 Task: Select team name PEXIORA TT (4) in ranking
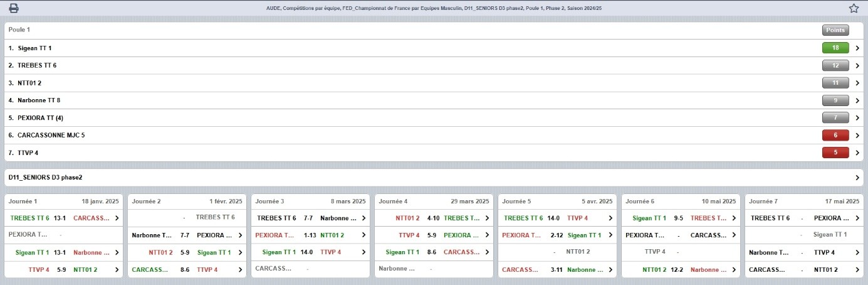point(40,117)
